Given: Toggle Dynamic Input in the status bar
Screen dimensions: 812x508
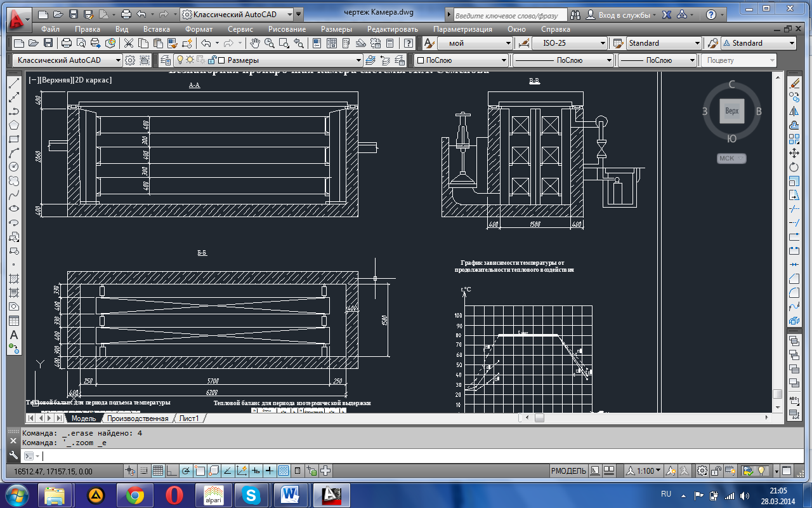Looking at the screenshot, I should click(256, 471).
